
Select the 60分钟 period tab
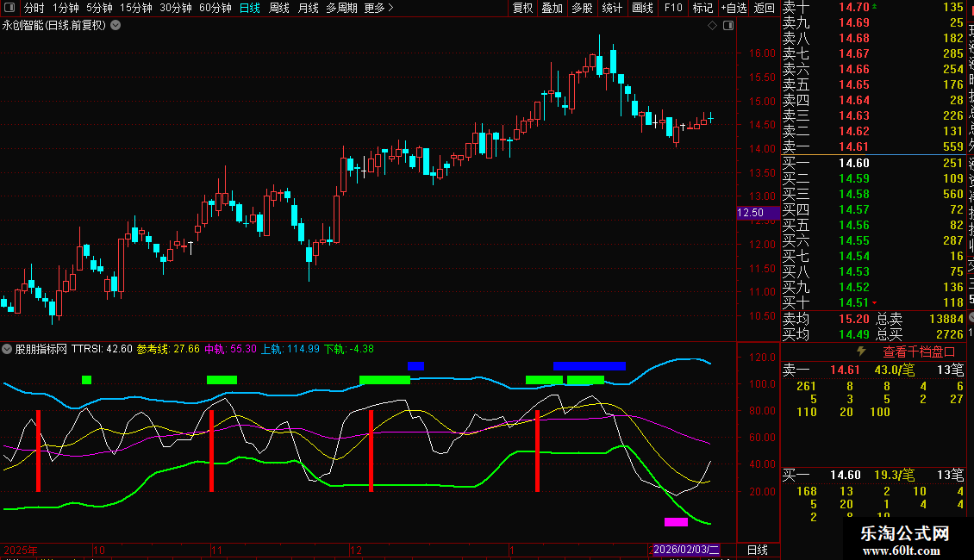tap(215, 8)
